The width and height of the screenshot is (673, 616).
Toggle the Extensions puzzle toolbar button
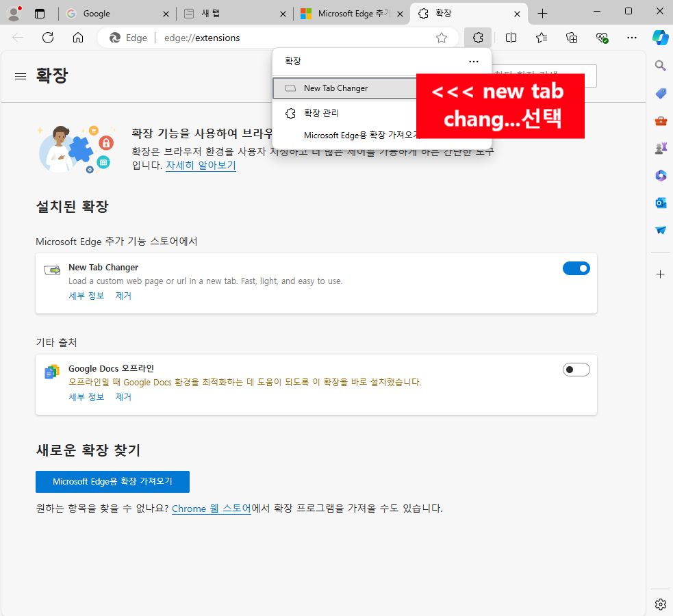478,38
